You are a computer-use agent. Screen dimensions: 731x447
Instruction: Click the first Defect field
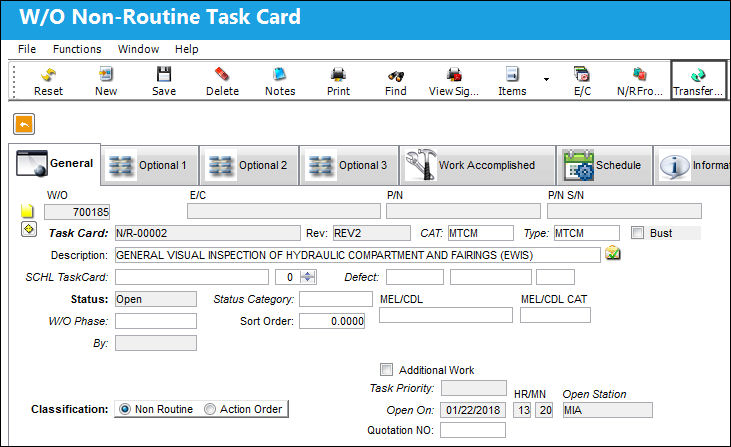tap(415, 277)
